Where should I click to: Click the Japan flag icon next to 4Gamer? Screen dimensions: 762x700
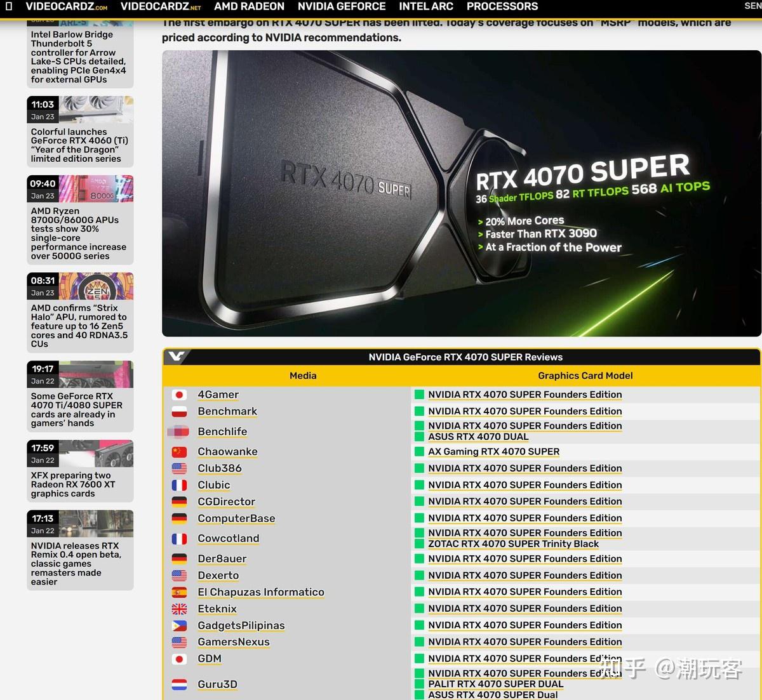coord(180,394)
